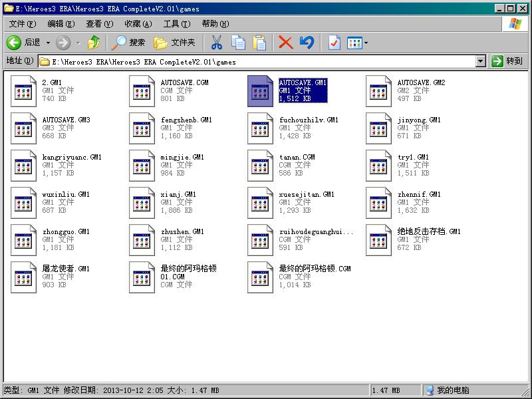This screenshot has width=532, height=399.
Task: Click the Properties checkmark icon in the toolbar
Action: (x=334, y=43)
